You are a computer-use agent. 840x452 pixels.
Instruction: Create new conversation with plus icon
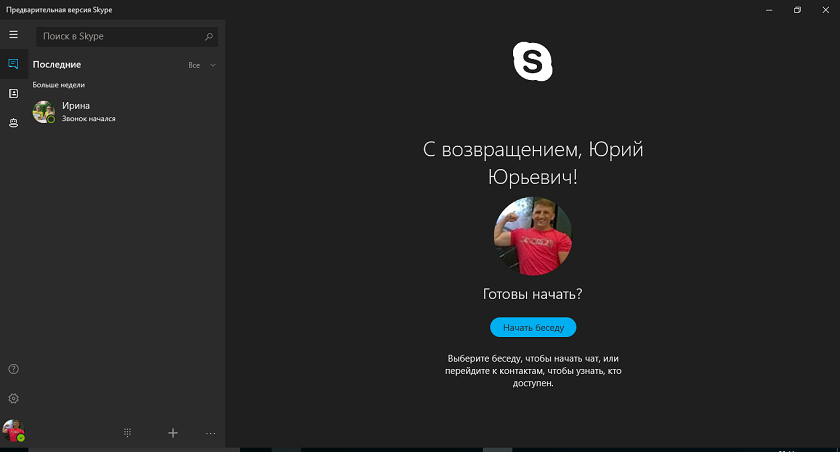click(x=172, y=433)
